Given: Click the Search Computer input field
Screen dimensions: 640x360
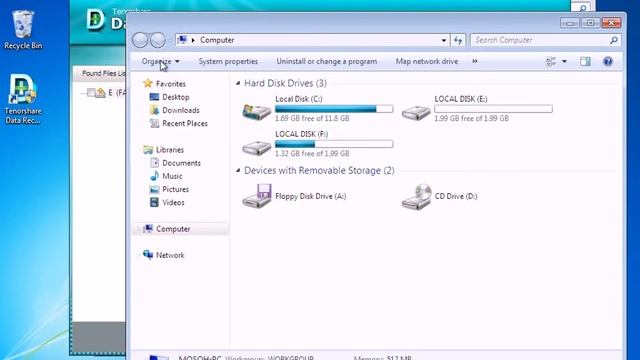Looking at the screenshot, I should (x=540, y=40).
